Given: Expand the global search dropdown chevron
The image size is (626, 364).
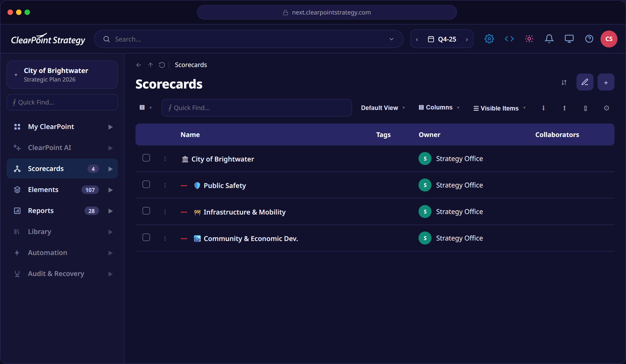Looking at the screenshot, I should pos(392,39).
